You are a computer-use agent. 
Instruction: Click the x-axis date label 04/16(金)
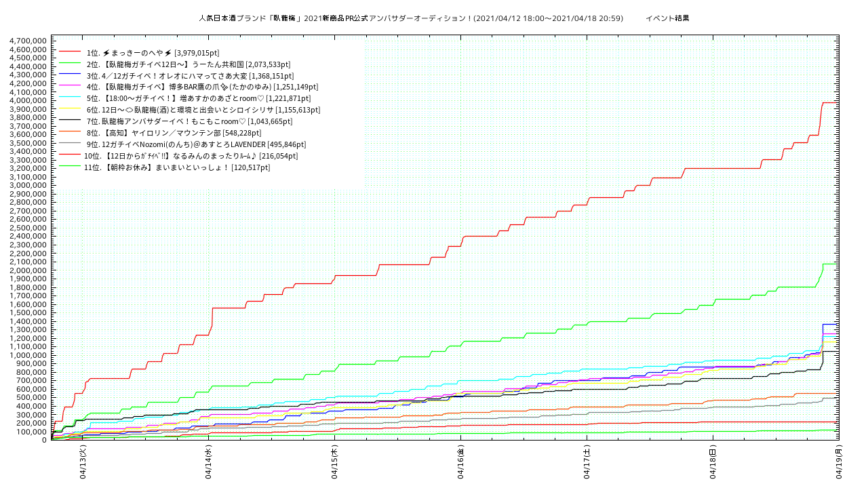[461, 462]
